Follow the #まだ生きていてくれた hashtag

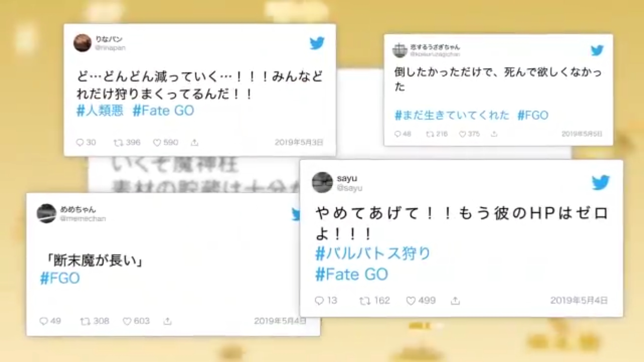pos(452,115)
